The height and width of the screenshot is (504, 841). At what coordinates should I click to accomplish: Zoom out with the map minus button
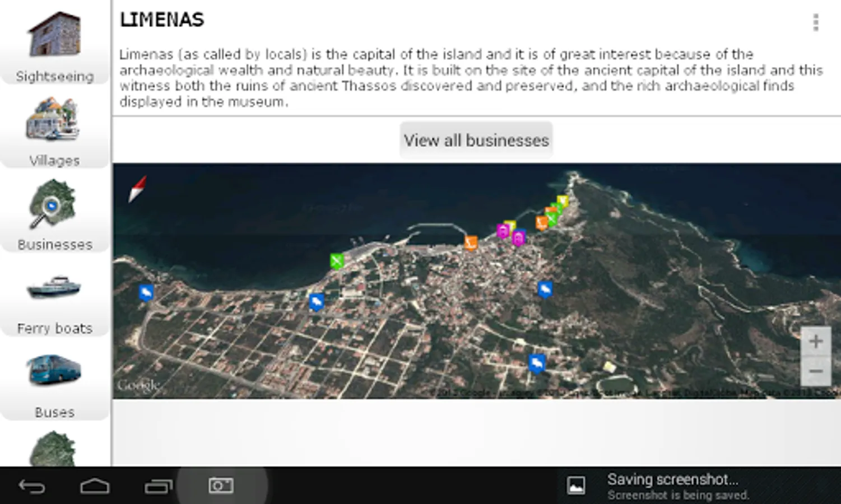click(x=816, y=371)
